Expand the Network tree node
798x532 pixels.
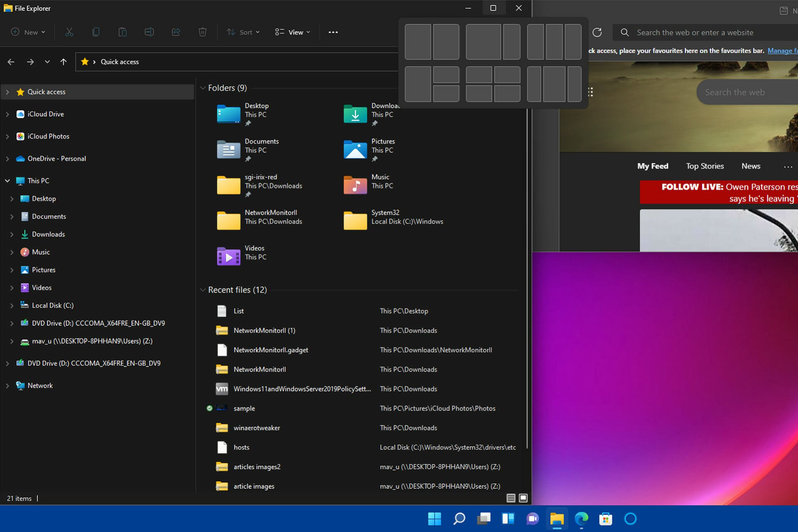[7, 386]
